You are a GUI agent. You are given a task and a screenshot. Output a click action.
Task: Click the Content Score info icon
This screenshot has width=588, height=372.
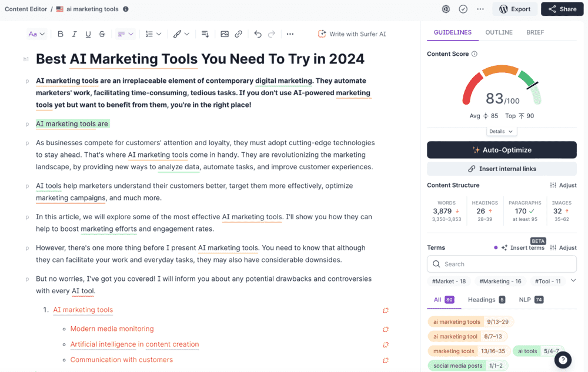click(475, 54)
